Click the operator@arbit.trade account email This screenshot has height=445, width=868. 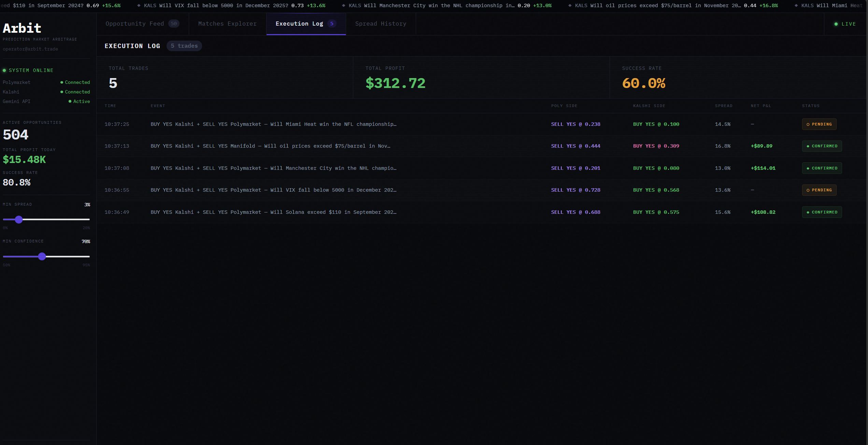click(x=30, y=49)
